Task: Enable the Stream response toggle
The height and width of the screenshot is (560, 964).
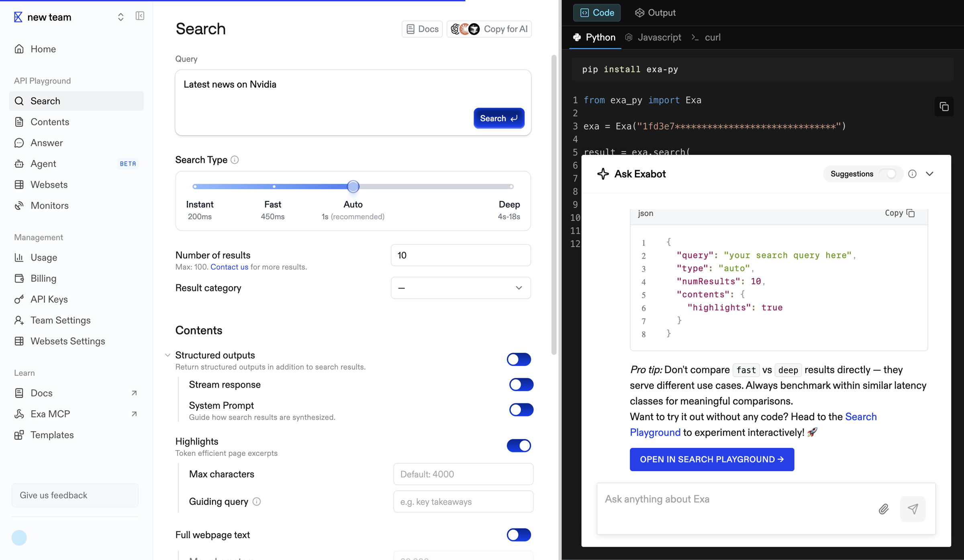Action: tap(521, 385)
